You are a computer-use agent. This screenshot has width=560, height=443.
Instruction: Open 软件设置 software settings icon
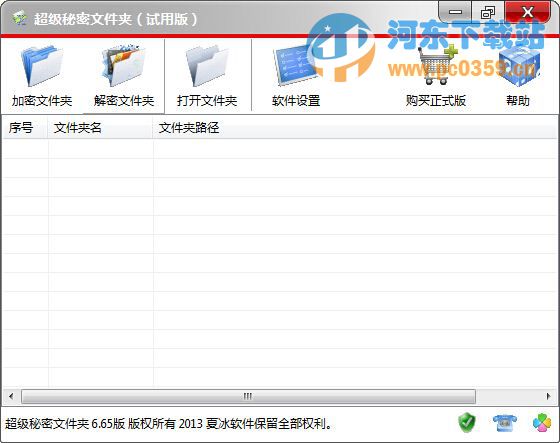pos(296,66)
